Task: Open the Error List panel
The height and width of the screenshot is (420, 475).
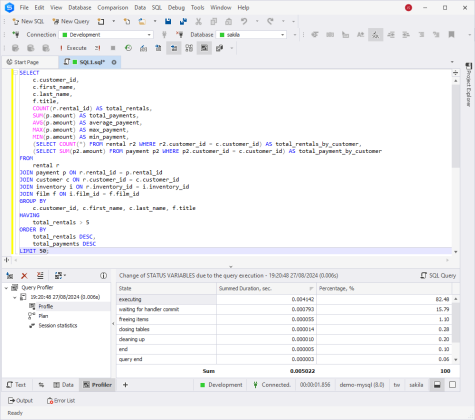Action: [61, 401]
